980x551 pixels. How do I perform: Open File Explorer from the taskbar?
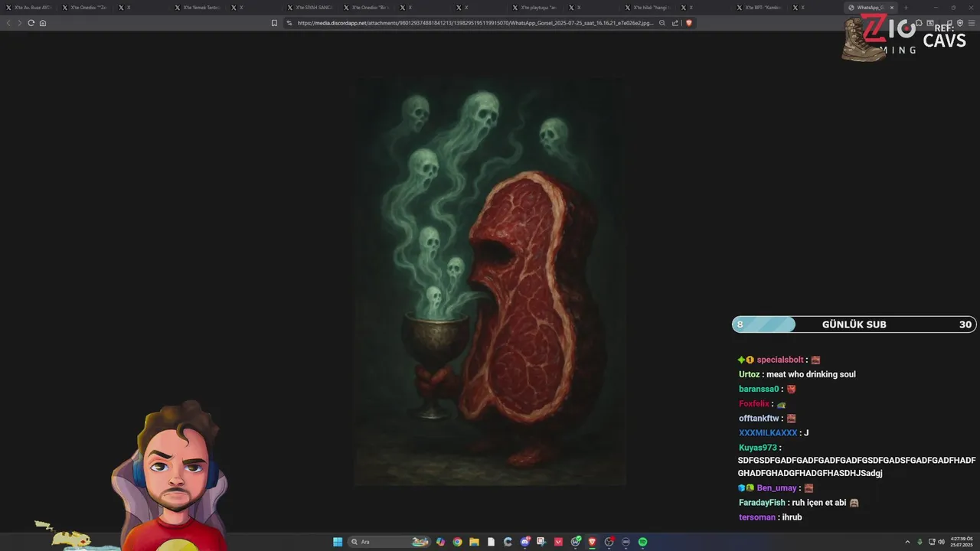tap(474, 542)
